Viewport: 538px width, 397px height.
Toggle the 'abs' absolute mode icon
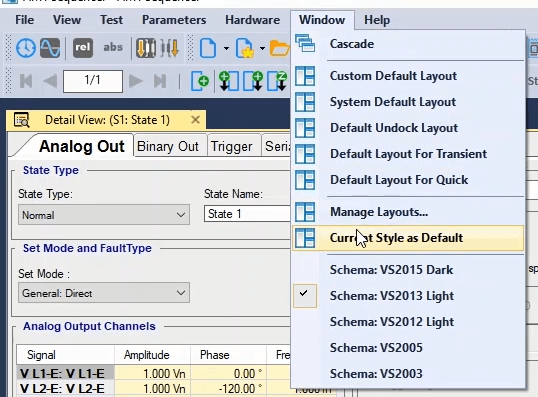[x=113, y=47]
